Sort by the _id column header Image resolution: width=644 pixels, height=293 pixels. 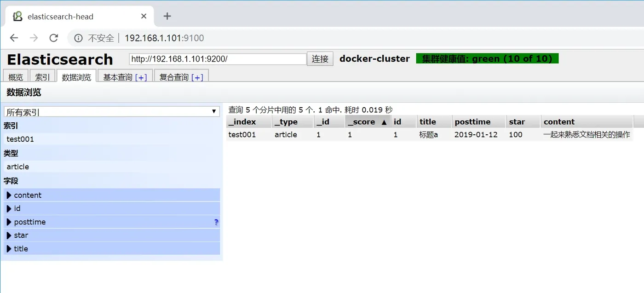pos(329,122)
